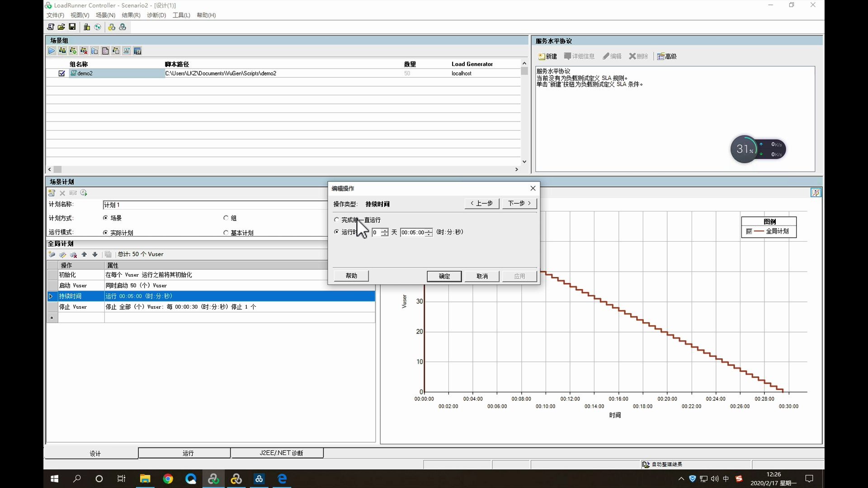This screenshot has height=488, width=868.
Task: Click the Add Group icon with green plus
Action: 73,51
